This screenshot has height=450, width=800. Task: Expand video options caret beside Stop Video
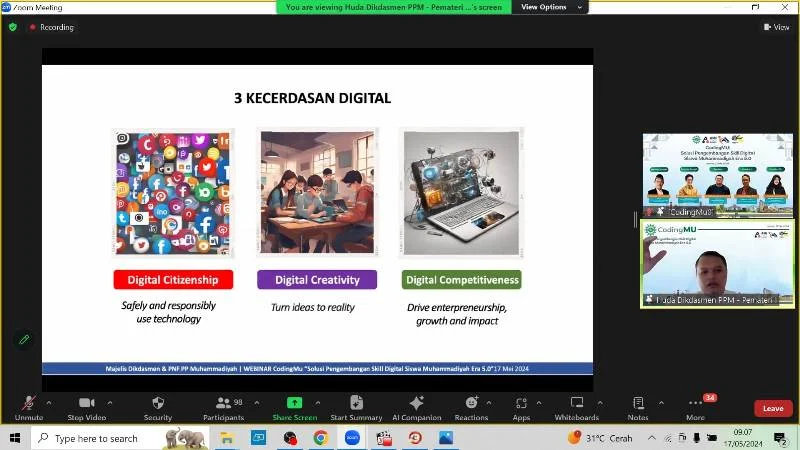(x=110, y=403)
